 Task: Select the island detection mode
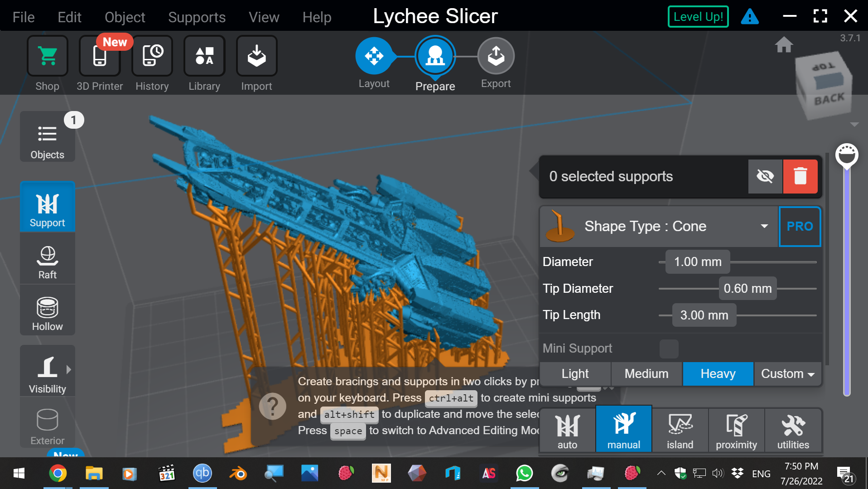[680, 430]
